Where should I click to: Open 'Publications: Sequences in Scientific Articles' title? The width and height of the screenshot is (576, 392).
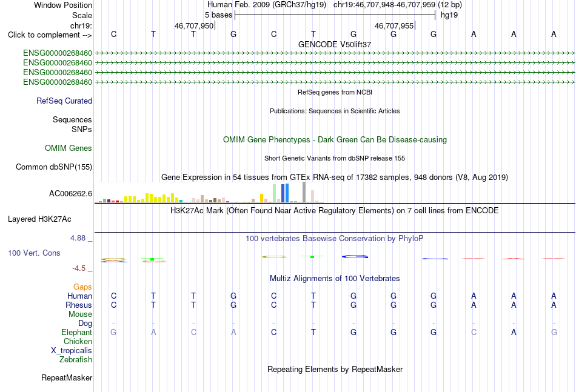(x=335, y=111)
